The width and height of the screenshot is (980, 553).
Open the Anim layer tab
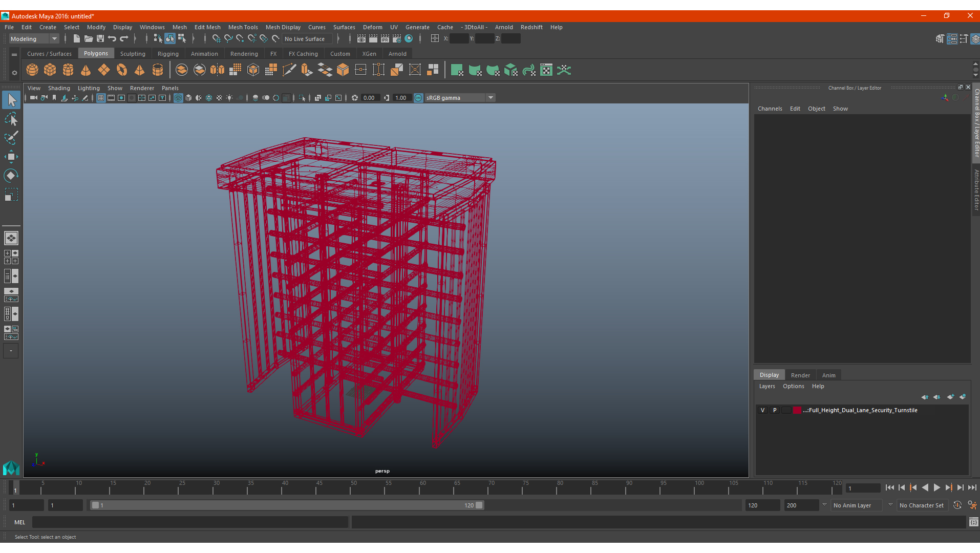coord(829,375)
